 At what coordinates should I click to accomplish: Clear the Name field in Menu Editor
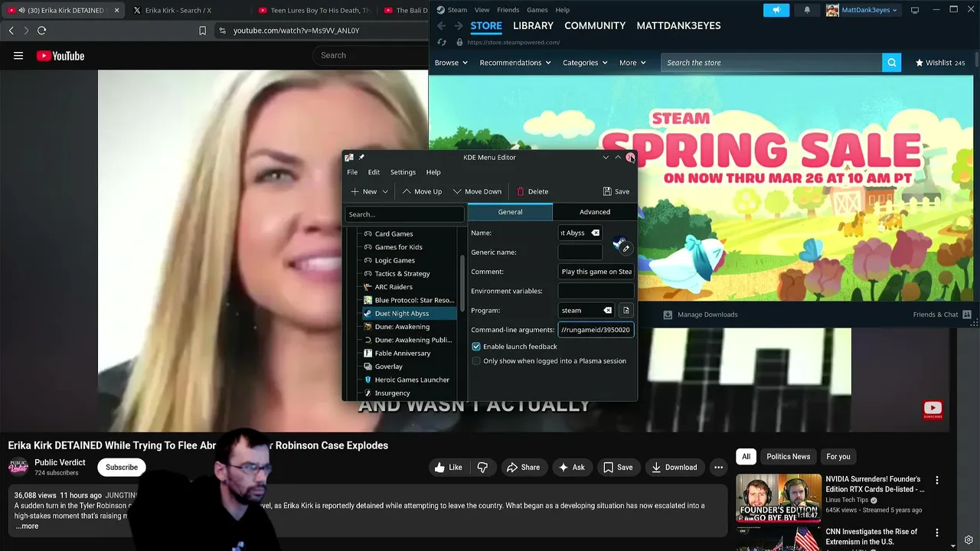coord(596,233)
